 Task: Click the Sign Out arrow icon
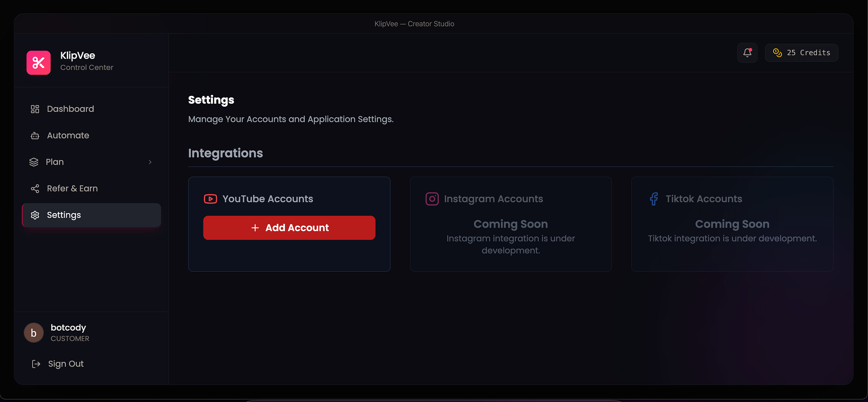pos(36,364)
